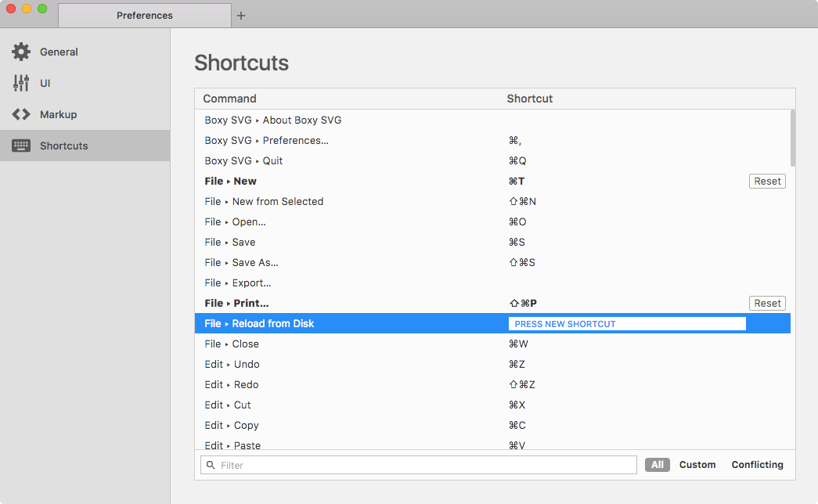Screen dimensions: 818x504
Task: Open the UI preferences section
Action: coord(85,83)
